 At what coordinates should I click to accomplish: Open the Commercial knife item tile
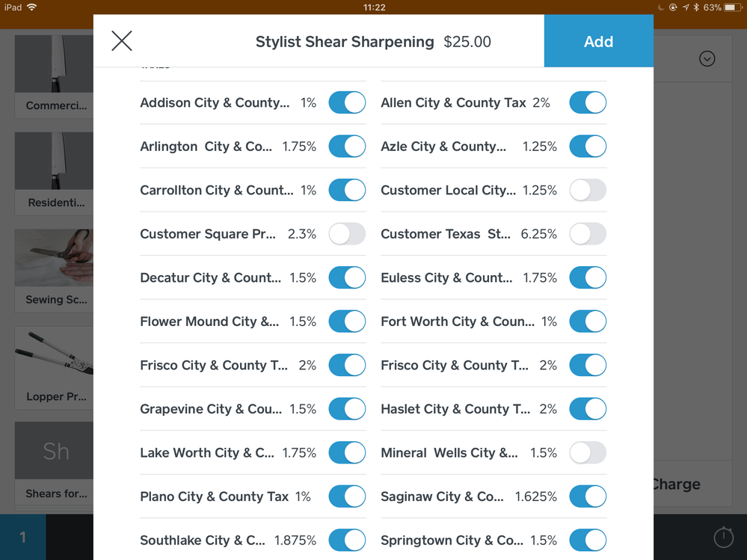[54, 75]
